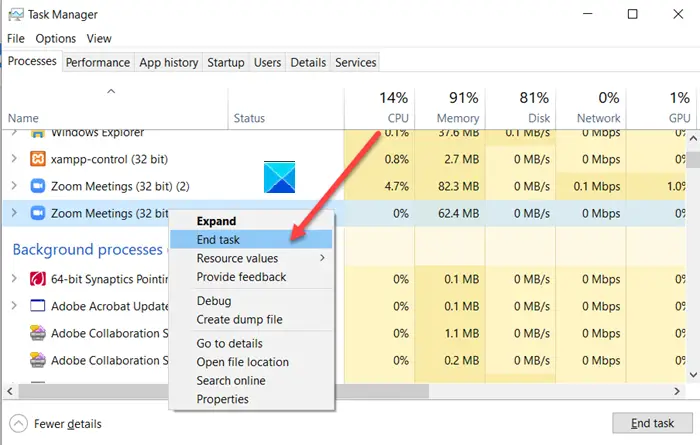700x445 pixels.
Task: Click the Zoom icon in the 4.7% CPU row
Action: click(x=38, y=186)
